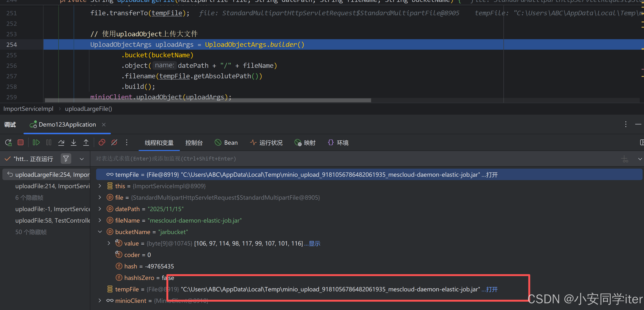
Task: Stop the debug session
Action: [x=21, y=143]
